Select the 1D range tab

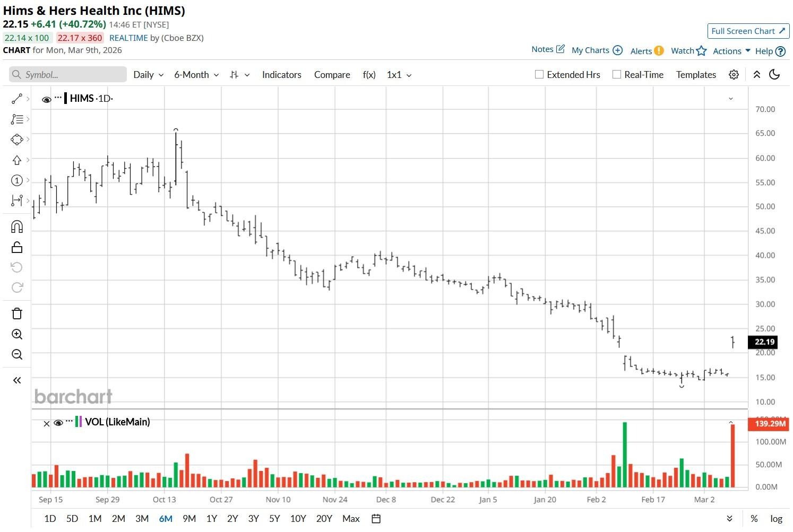[50, 519]
